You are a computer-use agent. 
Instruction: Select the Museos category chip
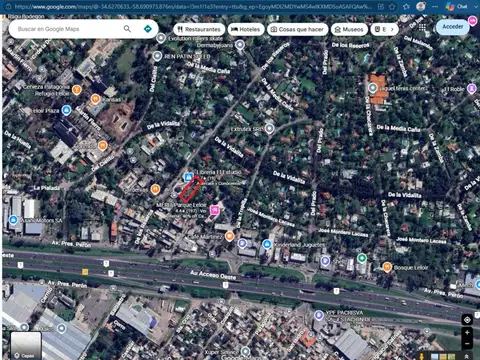(x=349, y=29)
